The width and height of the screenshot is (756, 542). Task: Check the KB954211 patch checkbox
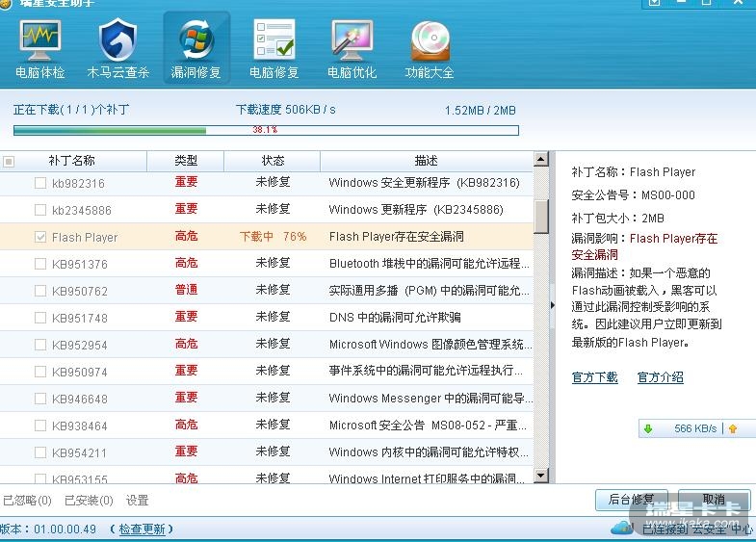(40, 452)
